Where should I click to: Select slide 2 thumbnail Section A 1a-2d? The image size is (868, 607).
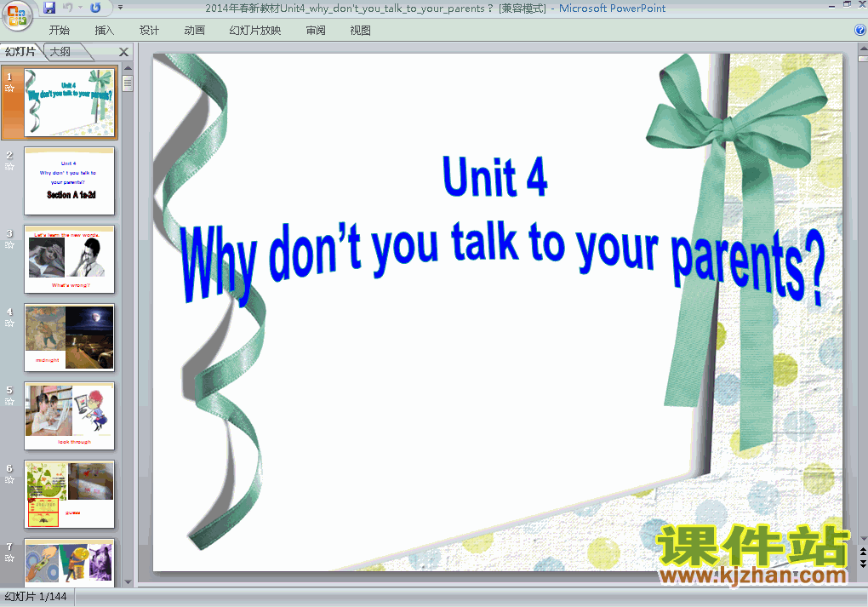tap(70, 180)
